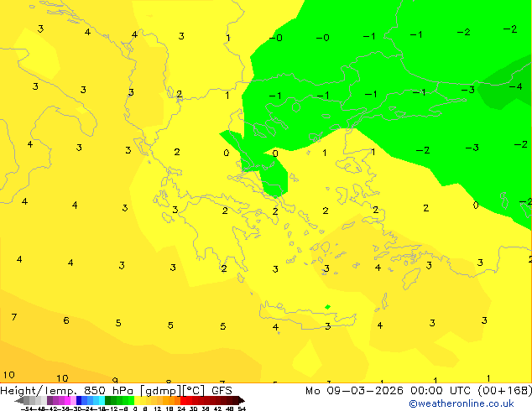Click the temperature value '6' on the map
The height and width of the screenshot is (411, 532).
(x=66, y=320)
